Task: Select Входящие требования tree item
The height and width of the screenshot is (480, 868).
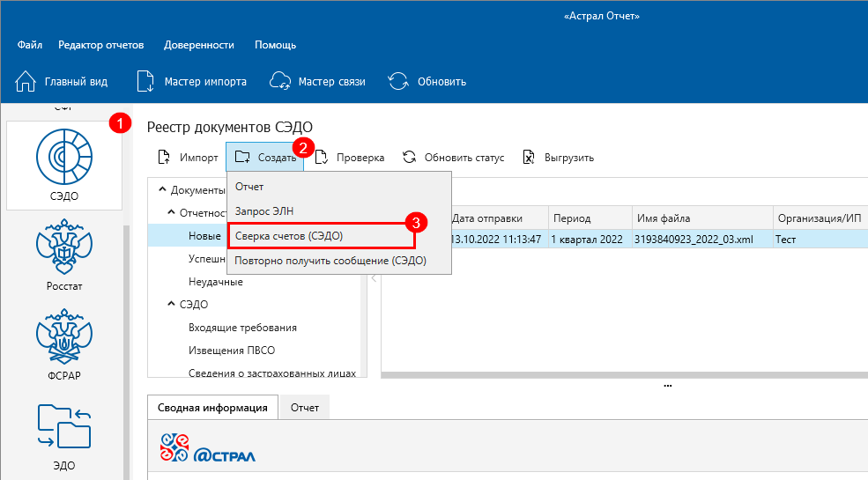Action: pyautogui.click(x=242, y=328)
